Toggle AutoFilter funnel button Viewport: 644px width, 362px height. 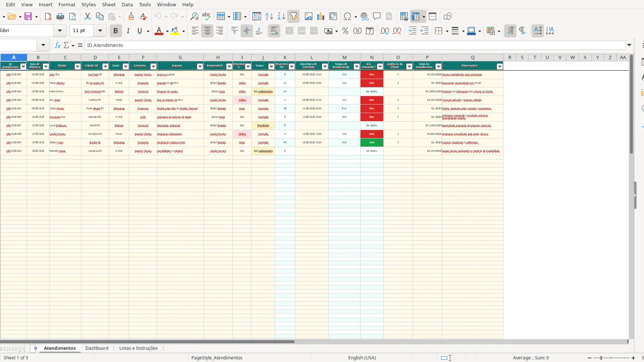pos(293,17)
